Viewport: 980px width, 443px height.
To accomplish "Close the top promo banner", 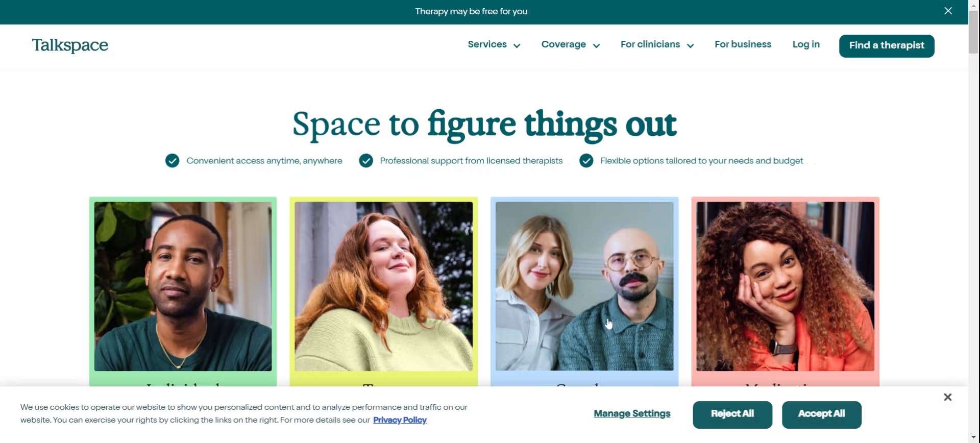I will click(x=948, y=11).
